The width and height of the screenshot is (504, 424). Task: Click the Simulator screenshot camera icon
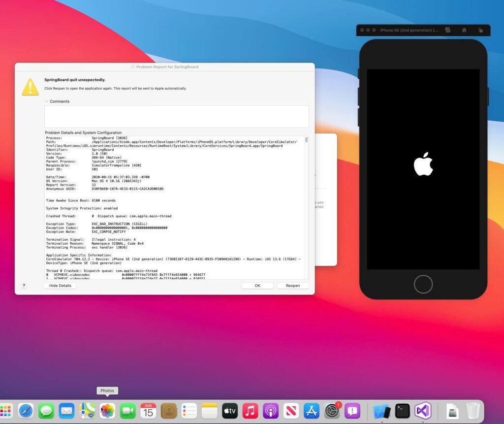pyautogui.click(x=447, y=30)
